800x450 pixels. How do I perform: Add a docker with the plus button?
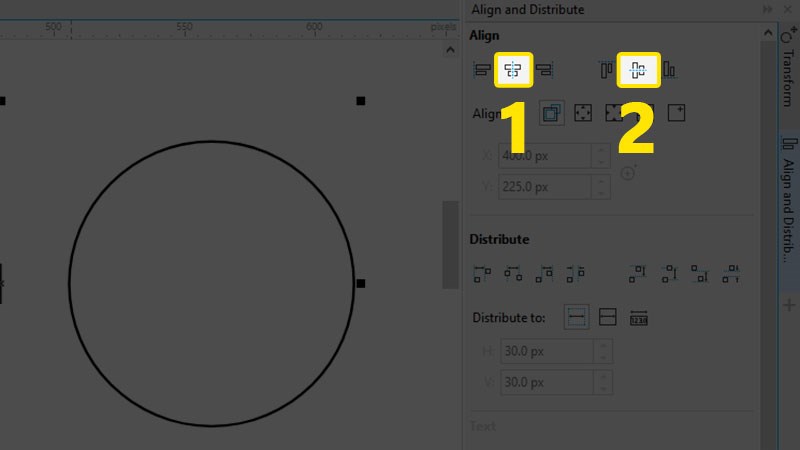(789, 306)
